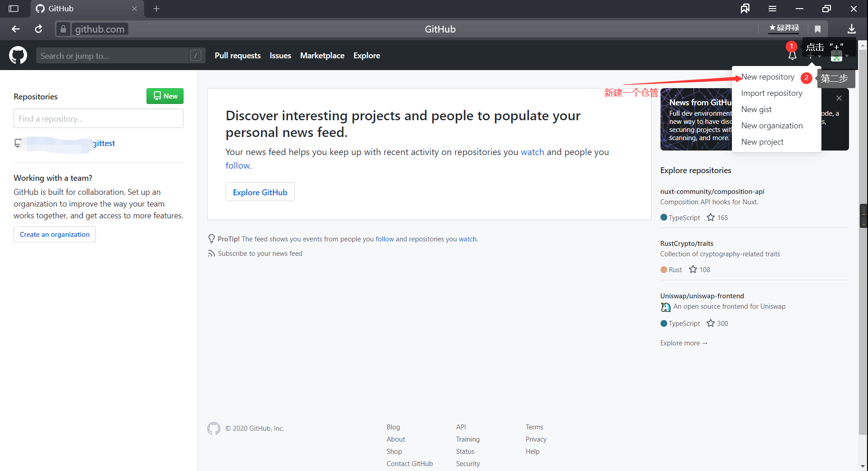
Task: Star the Uniswap/uniswap-frontend repository
Action: point(711,323)
